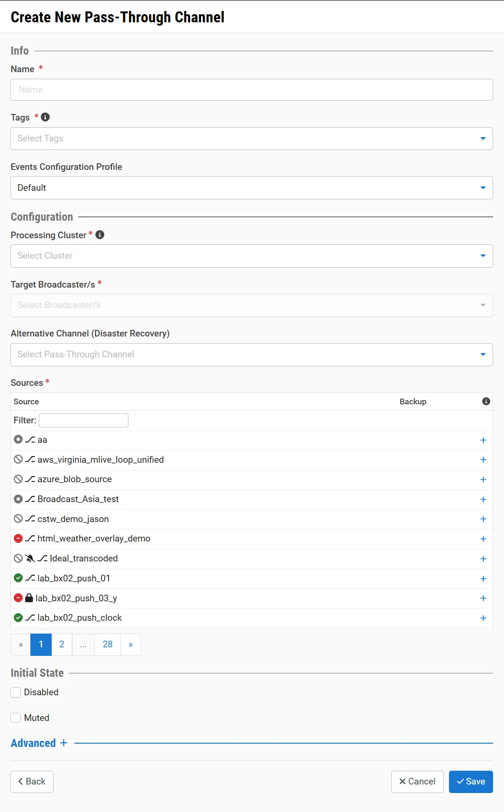Open Events Configuration Profile dropdown

252,188
